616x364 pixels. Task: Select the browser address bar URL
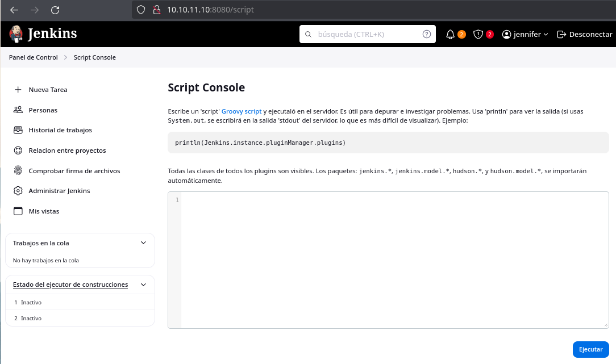point(211,10)
